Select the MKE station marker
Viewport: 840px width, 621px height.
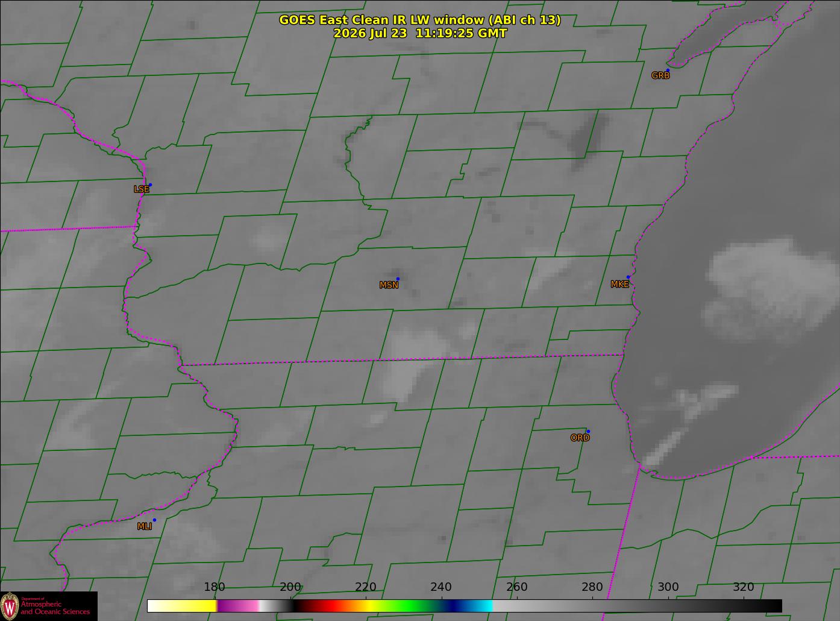point(628,277)
